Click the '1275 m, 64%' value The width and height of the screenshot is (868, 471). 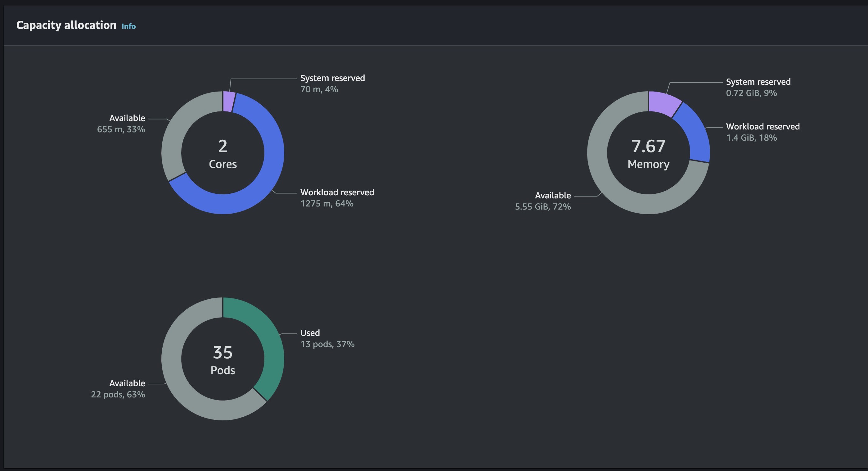[x=327, y=204]
